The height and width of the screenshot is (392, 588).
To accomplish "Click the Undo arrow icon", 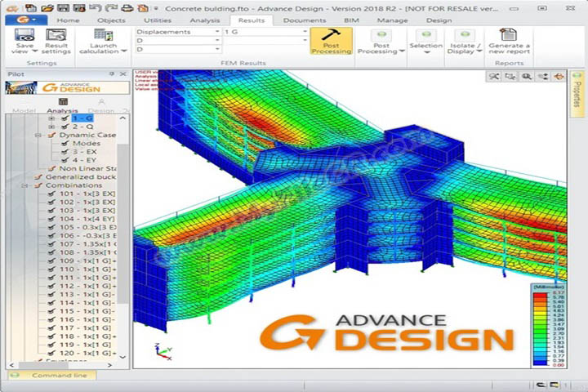I will pos(96,7).
